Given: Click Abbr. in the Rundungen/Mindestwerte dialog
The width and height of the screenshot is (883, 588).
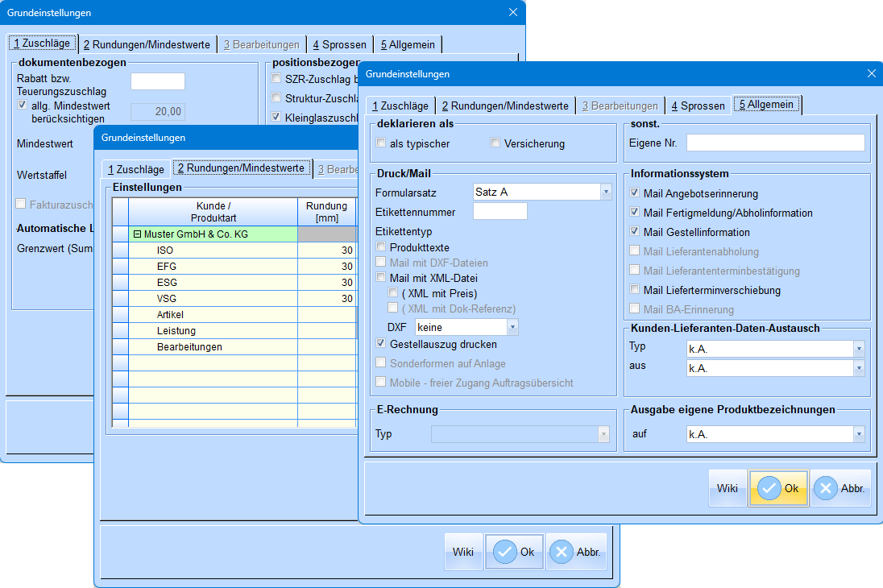Looking at the screenshot, I should click(x=576, y=552).
